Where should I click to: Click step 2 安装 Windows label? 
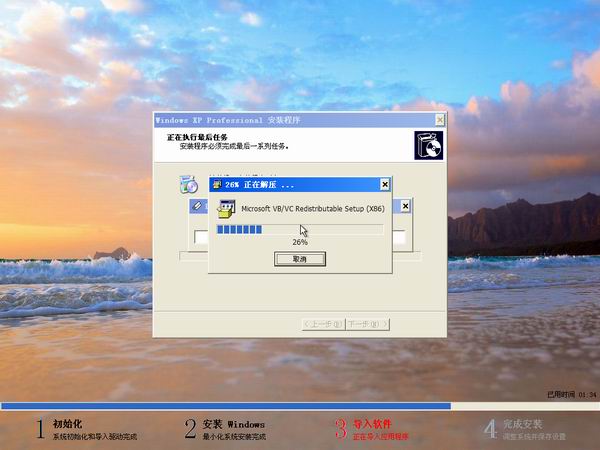(x=233, y=424)
